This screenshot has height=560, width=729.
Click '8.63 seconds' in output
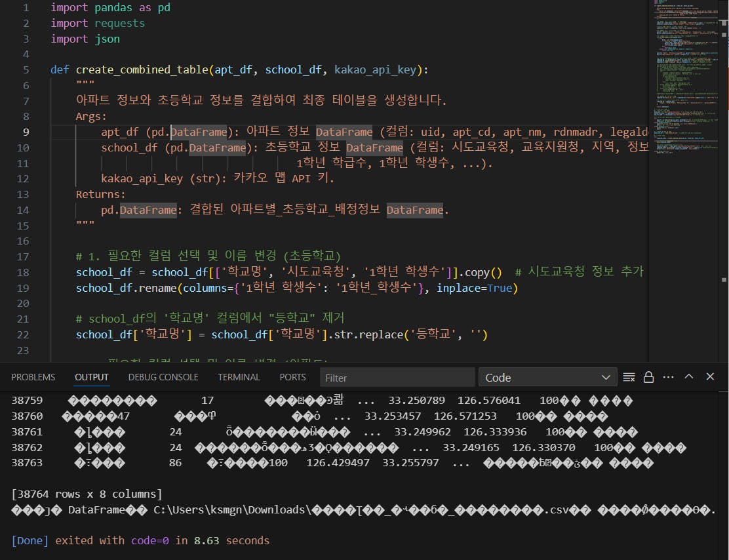point(231,540)
